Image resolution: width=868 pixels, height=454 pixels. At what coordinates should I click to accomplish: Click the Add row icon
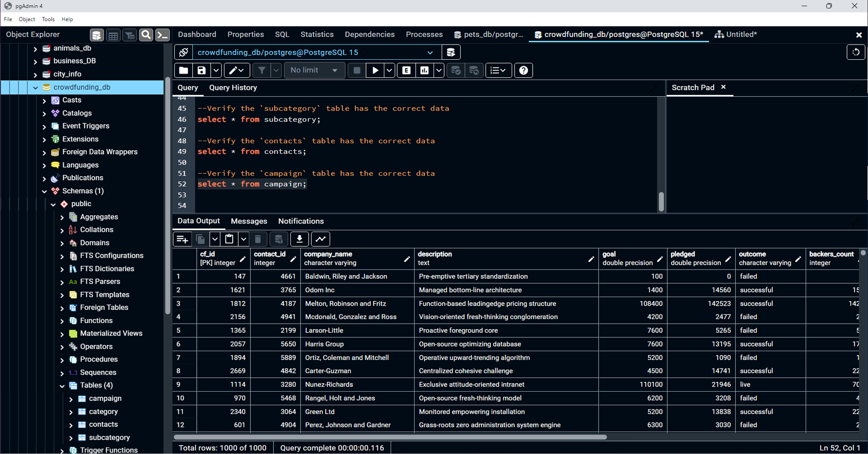[x=182, y=239]
